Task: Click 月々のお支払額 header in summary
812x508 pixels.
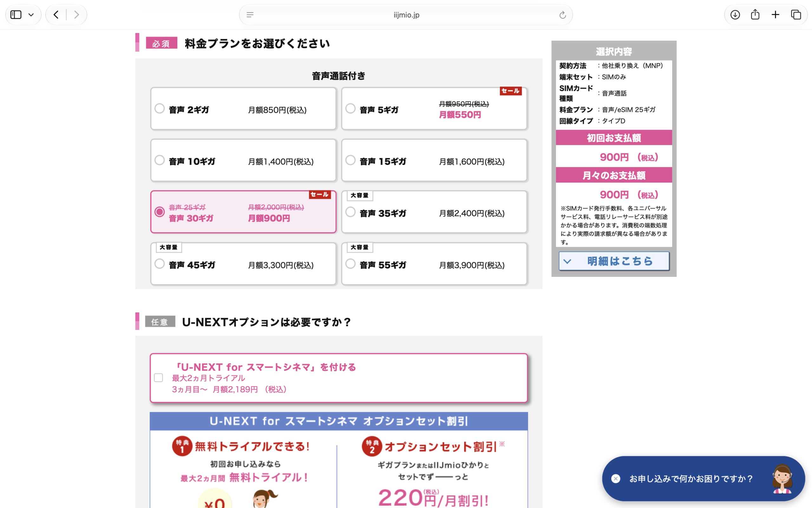Action: point(614,175)
